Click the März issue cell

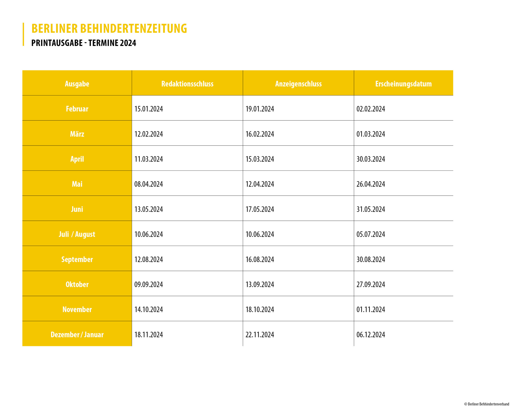[x=77, y=134]
